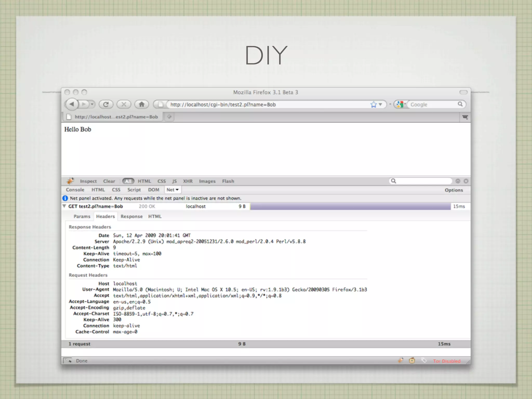532x399 pixels.
Task: Close Firebug panel with X icon
Action: [466, 181]
